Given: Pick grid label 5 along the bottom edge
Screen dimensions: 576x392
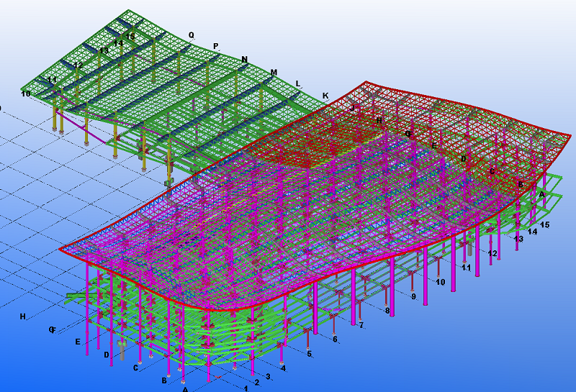Looking at the screenshot, I should [310, 354].
